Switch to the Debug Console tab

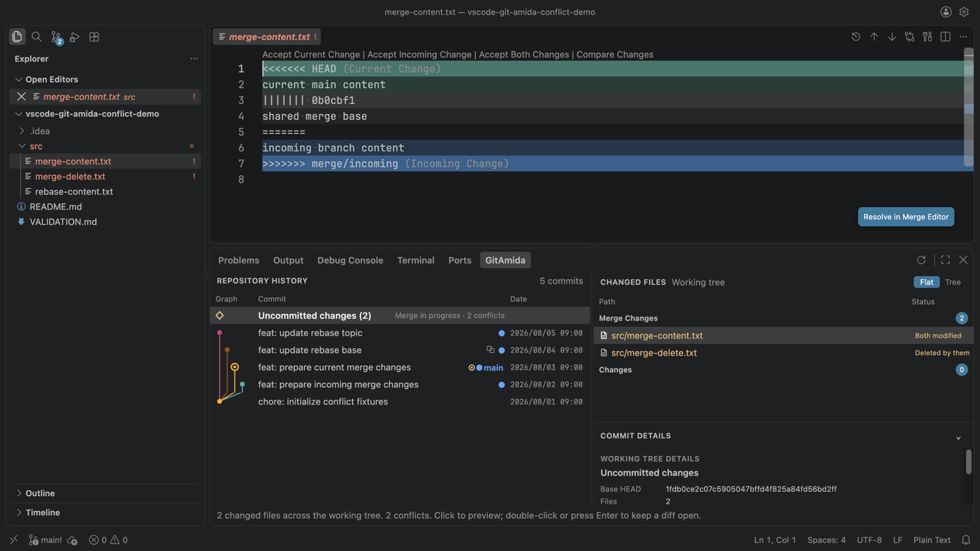click(350, 260)
